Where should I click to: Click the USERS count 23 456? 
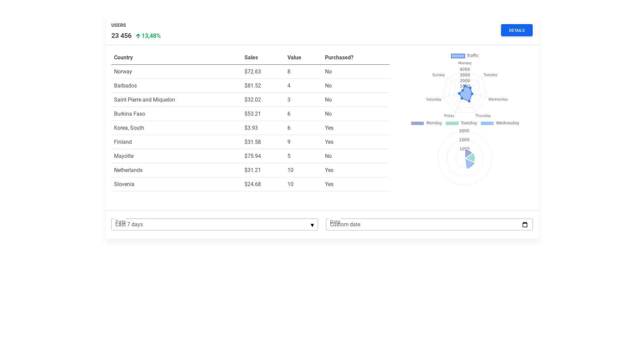click(121, 36)
